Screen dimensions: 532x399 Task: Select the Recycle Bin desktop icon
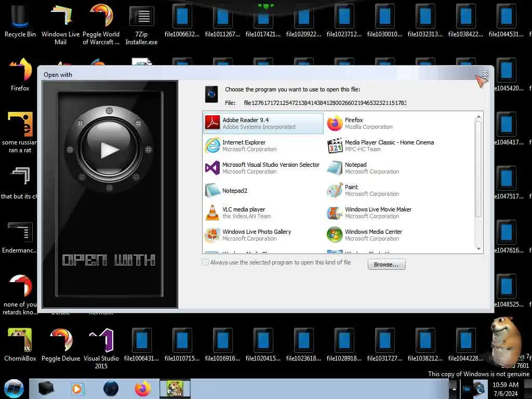[x=20, y=21]
